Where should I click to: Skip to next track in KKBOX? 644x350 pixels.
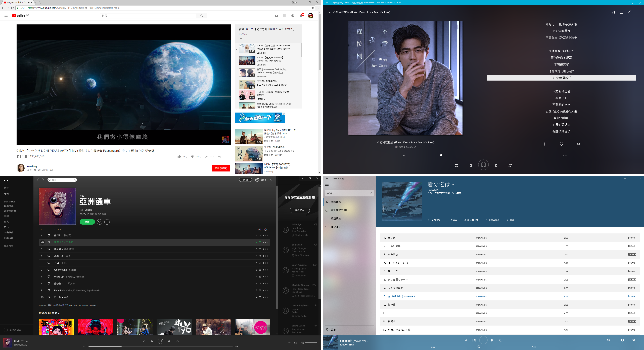(x=497, y=165)
